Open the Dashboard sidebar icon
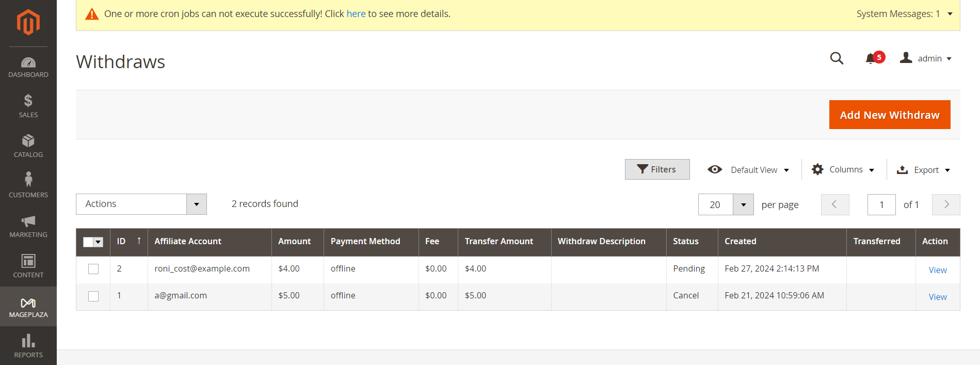Image resolution: width=980 pixels, height=365 pixels. (28, 68)
